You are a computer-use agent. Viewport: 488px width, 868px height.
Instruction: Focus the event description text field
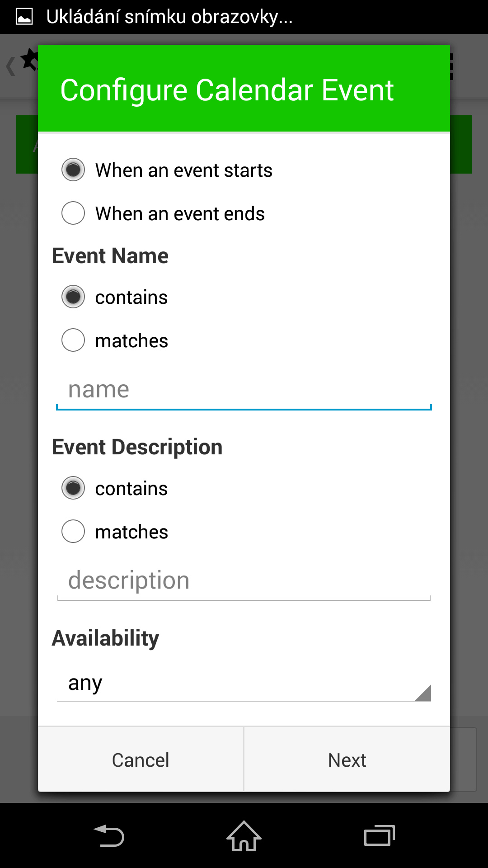pos(244,581)
